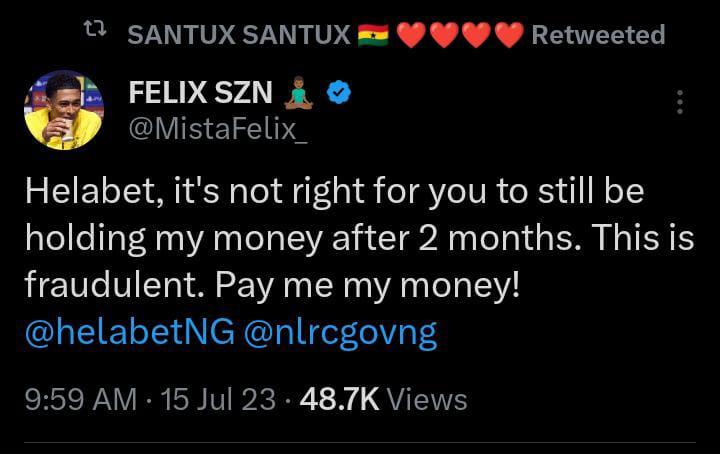Viewport: 720px width, 454px height.
Task: Click the meditating person emoji
Action: (300, 94)
